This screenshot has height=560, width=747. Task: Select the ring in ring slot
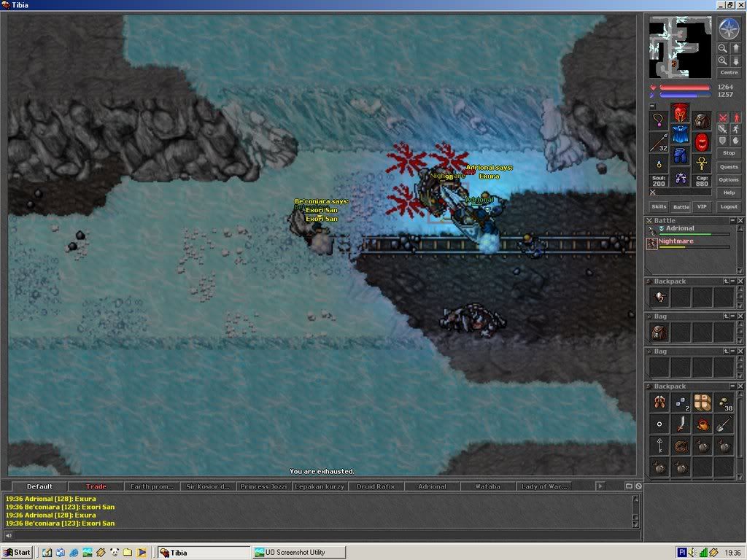pos(659,164)
